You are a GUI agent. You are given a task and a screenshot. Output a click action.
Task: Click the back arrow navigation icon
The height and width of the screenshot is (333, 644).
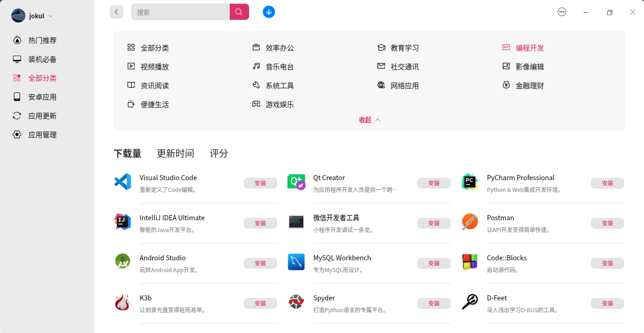click(x=117, y=12)
